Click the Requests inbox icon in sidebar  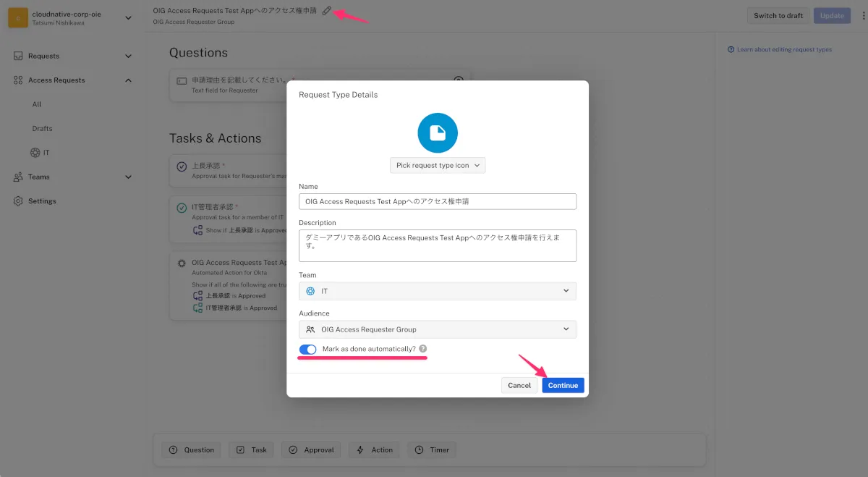(18, 56)
